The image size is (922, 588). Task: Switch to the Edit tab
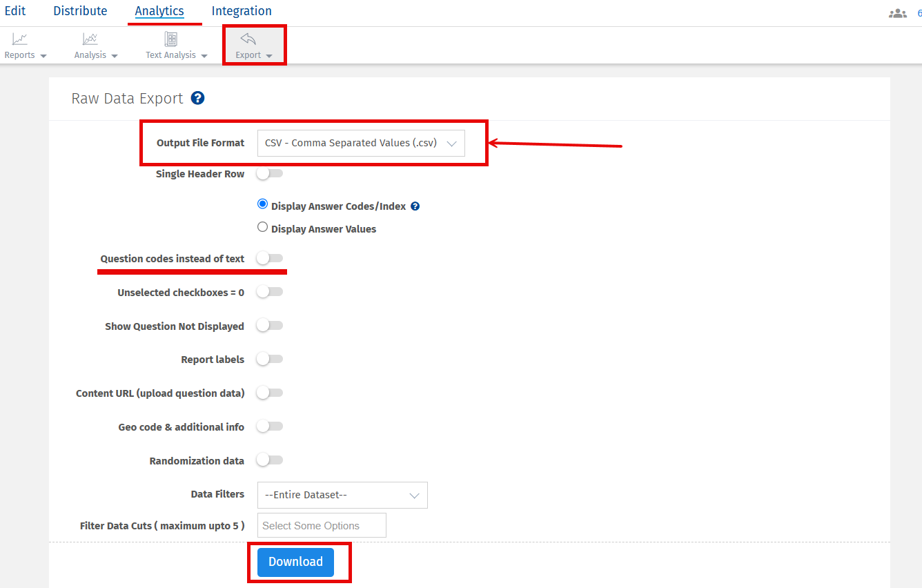click(15, 11)
